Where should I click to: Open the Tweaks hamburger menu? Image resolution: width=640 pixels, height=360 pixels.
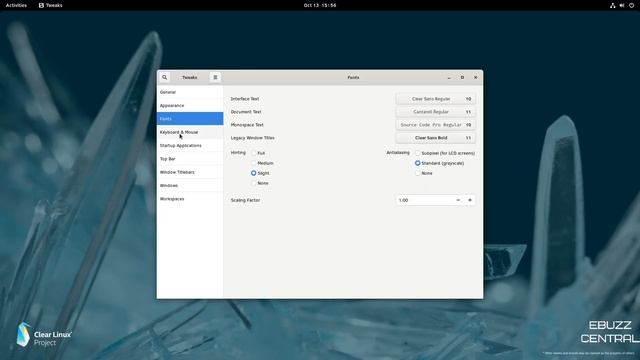click(215, 77)
